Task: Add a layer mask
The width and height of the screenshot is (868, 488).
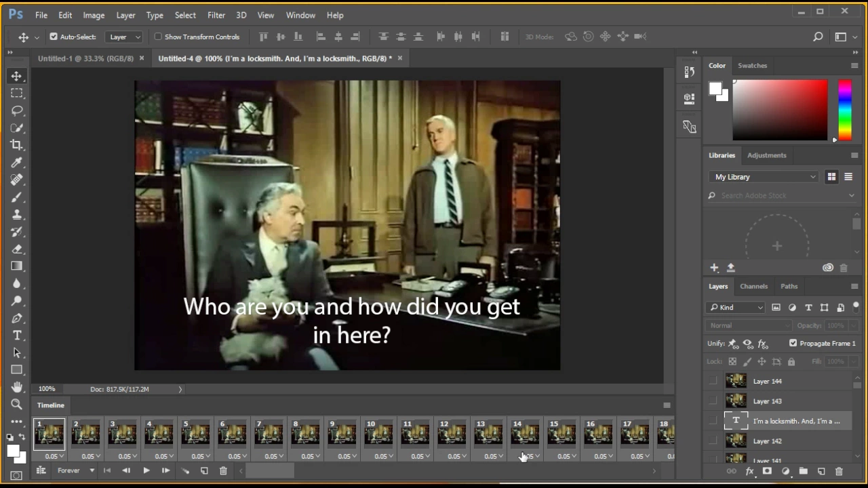Action: 768,471
